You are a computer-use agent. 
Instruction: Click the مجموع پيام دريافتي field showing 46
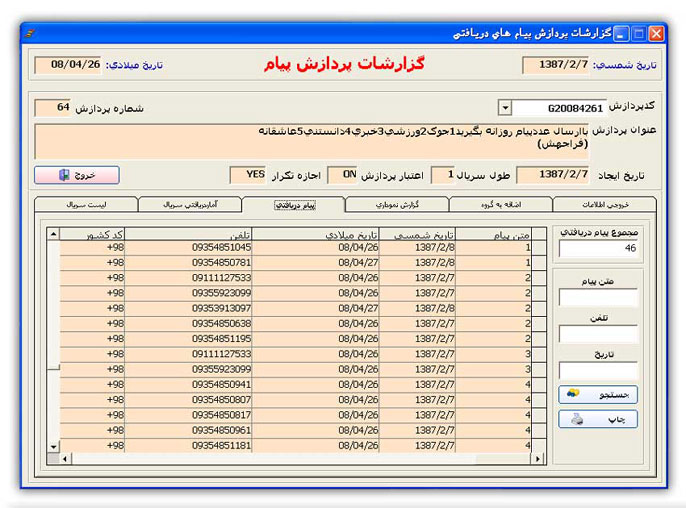tap(598, 249)
